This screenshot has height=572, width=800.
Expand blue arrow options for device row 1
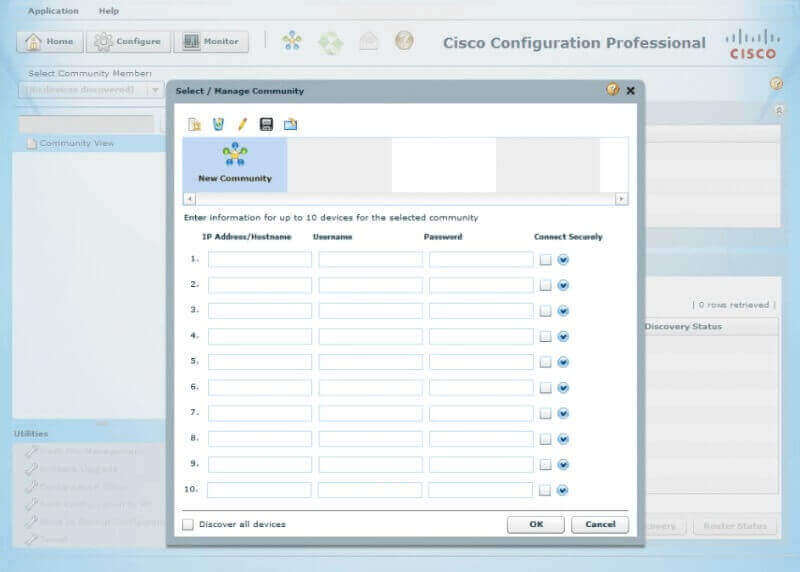563,260
